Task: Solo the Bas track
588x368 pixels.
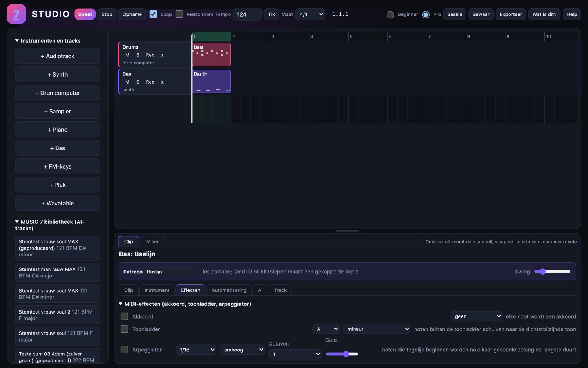Action: (x=137, y=82)
